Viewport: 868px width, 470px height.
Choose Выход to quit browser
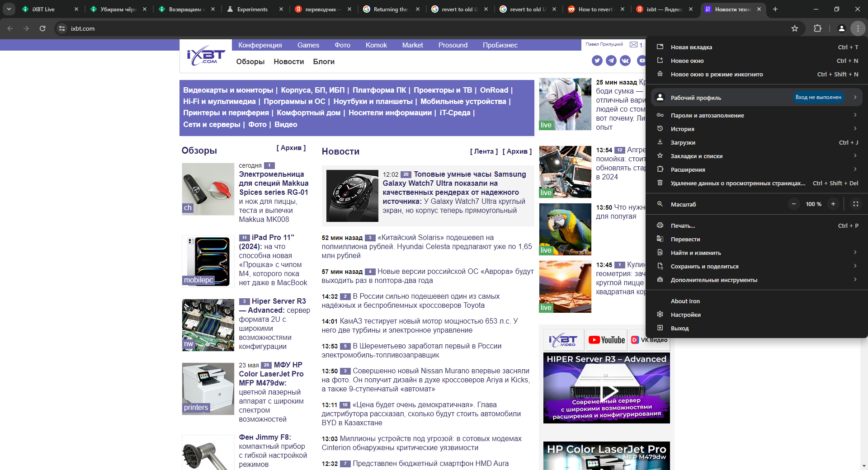tap(756, 328)
